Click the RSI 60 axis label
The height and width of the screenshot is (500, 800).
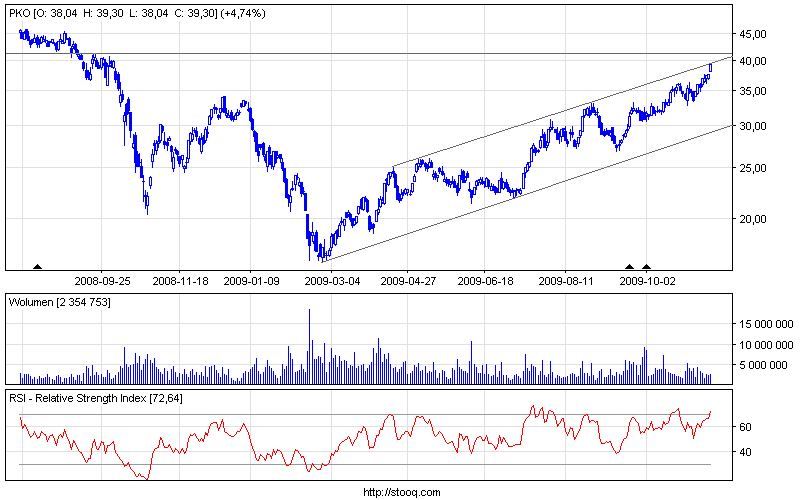click(x=745, y=427)
